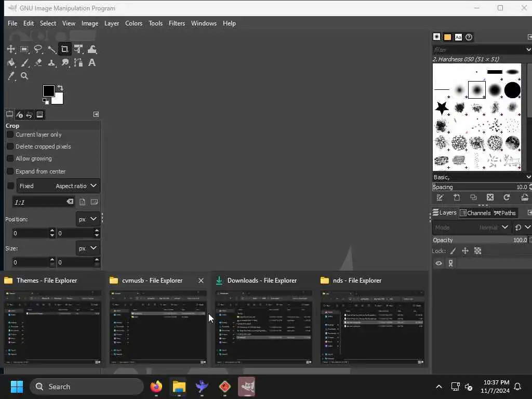532x399 pixels.
Task: Switch to the Channels tab
Action: pos(475,213)
